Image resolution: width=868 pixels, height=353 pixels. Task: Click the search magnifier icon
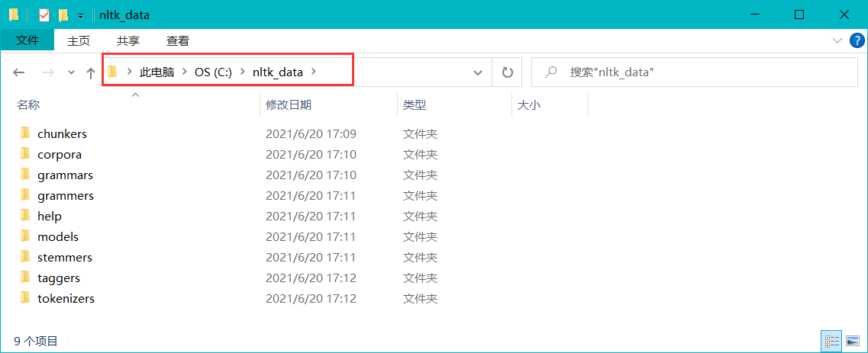551,72
